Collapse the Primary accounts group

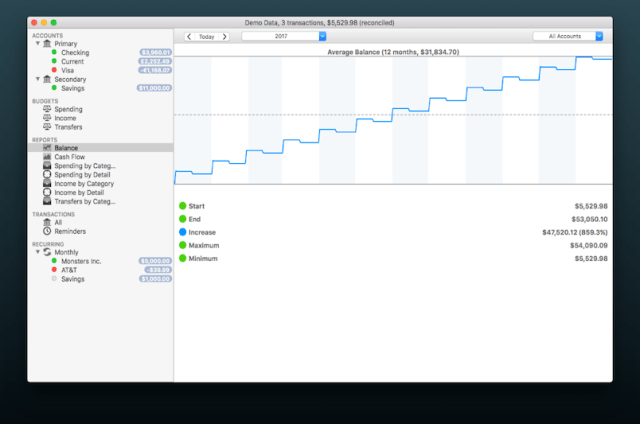[38, 43]
